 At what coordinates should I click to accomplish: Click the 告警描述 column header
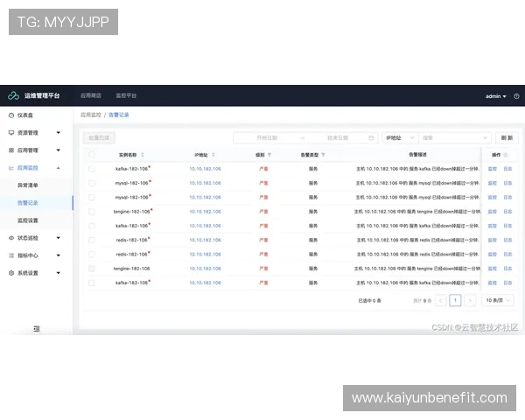[x=418, y=154]
